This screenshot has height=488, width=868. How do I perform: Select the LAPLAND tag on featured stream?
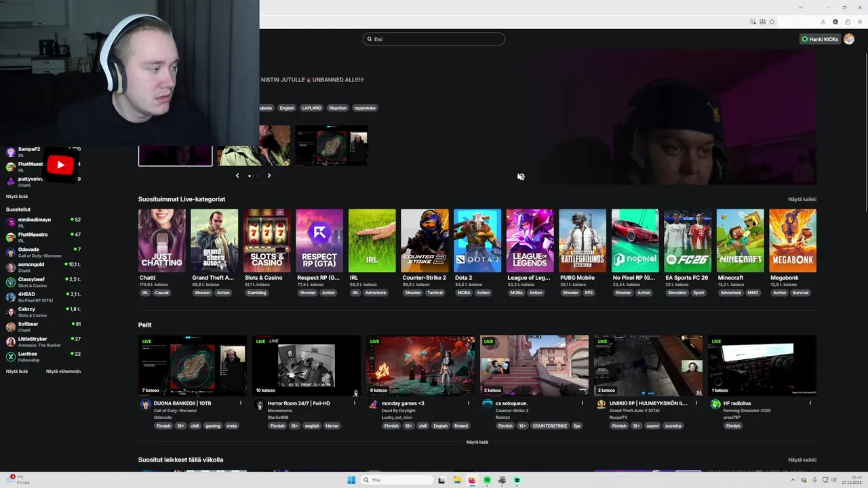[312, 108]
